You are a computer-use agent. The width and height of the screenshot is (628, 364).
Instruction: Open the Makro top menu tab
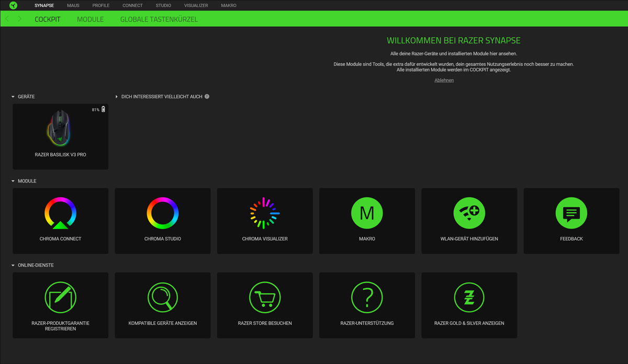[x=229, y=5]
